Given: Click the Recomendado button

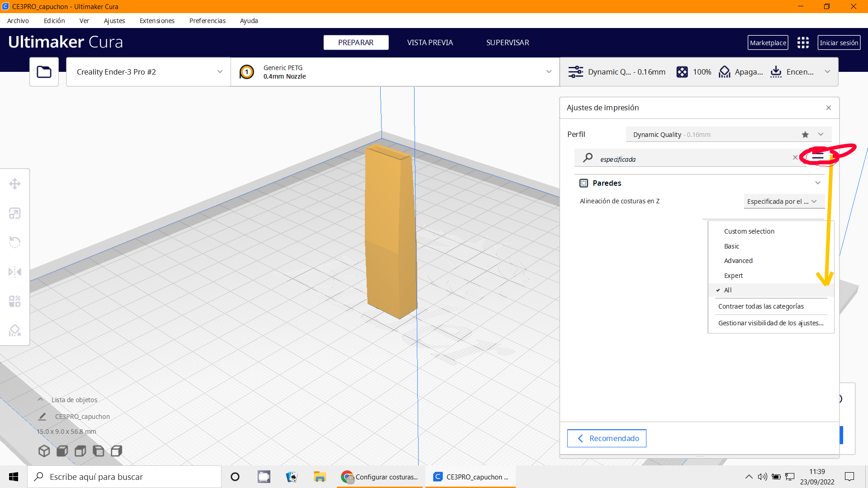Looking at the screenshot, I should point(607,438).
